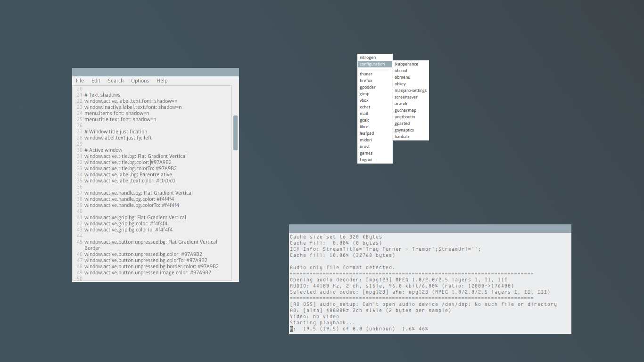
Task: Open xchat from the menu
Action: click(375, 107)
